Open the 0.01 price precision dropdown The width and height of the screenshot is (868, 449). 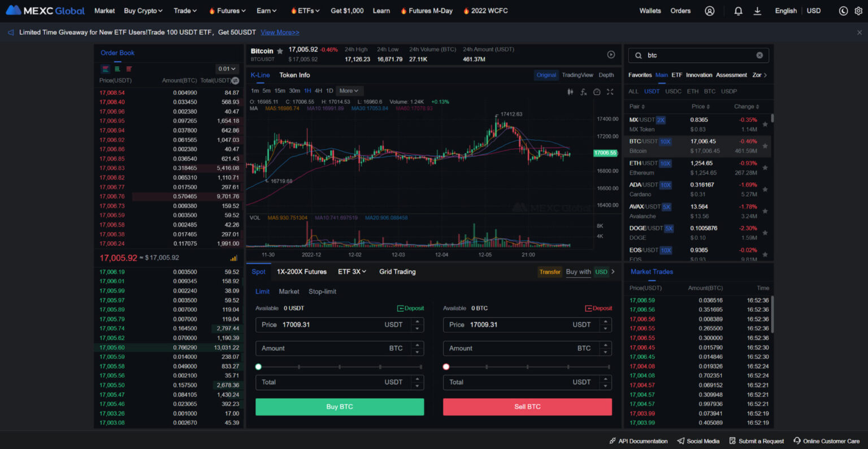[x=227, y=69]
